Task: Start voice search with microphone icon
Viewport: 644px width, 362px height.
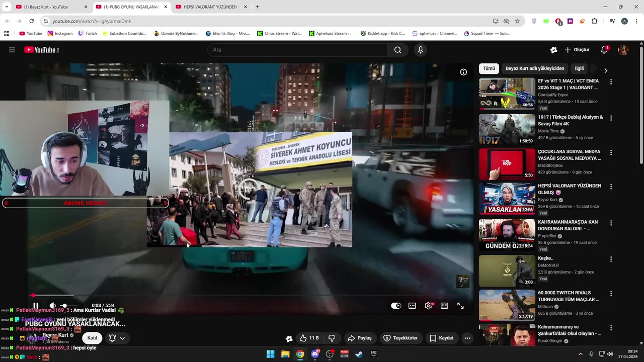Action: (x=421, y=50)
